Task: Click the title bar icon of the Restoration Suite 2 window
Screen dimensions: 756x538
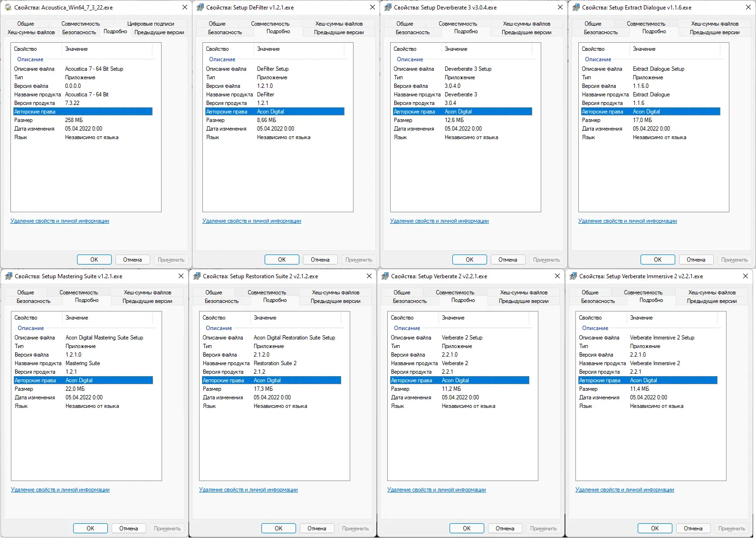Action: (x=197, y=276)
